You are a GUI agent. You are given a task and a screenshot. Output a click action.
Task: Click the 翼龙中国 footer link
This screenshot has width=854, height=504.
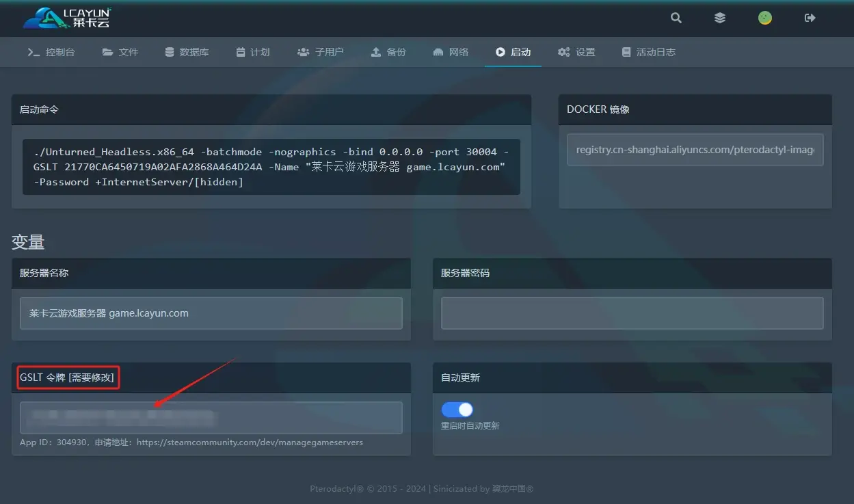pyautogui.click(x=511, y=489)
